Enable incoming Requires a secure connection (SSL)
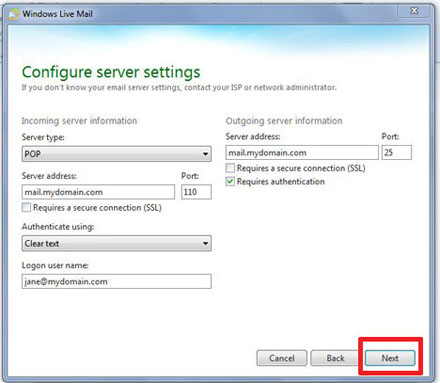The image size is (440, 383). click(x=26, y=207)
